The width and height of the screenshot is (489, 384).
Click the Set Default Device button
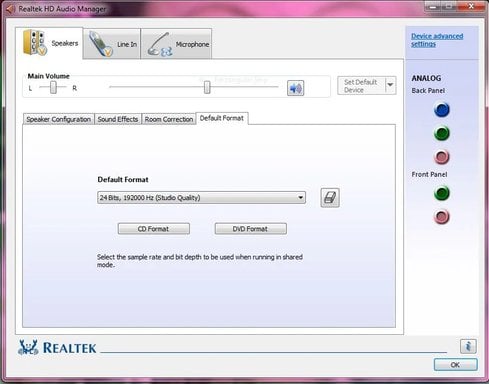[361, 86]
